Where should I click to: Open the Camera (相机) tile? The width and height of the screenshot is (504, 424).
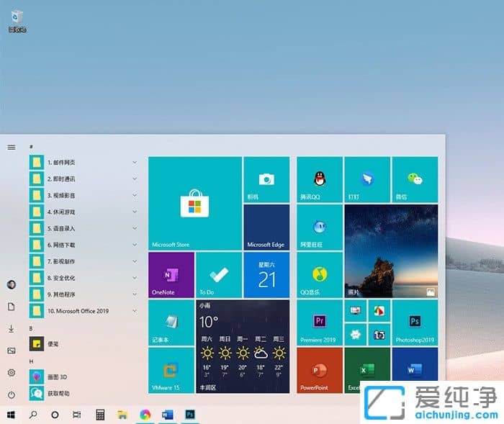[x=266, y=180]
